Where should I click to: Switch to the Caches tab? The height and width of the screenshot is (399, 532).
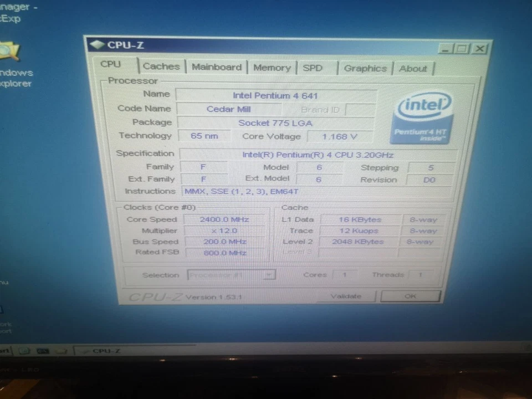161,66
